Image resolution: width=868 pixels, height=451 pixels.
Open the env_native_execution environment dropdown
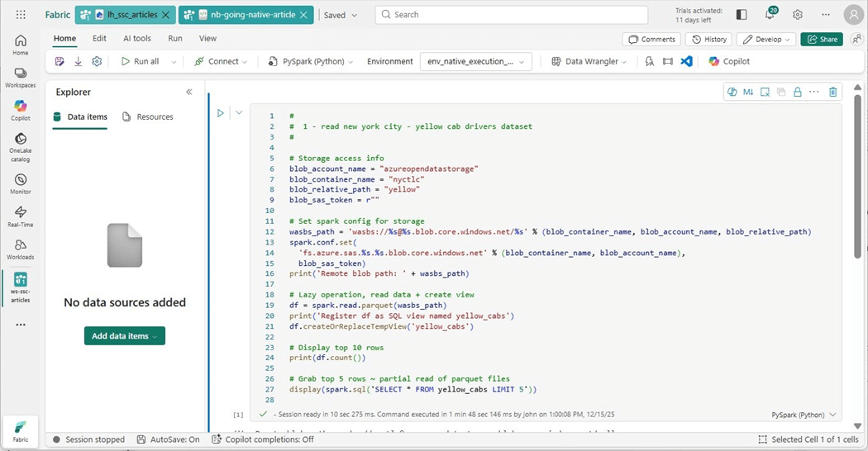pyautogui.click(x=476, y=61)
